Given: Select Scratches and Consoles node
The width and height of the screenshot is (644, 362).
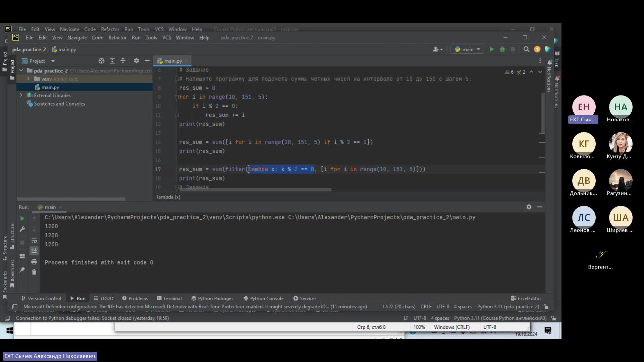Looking at the screenshot, I should 59,104.
